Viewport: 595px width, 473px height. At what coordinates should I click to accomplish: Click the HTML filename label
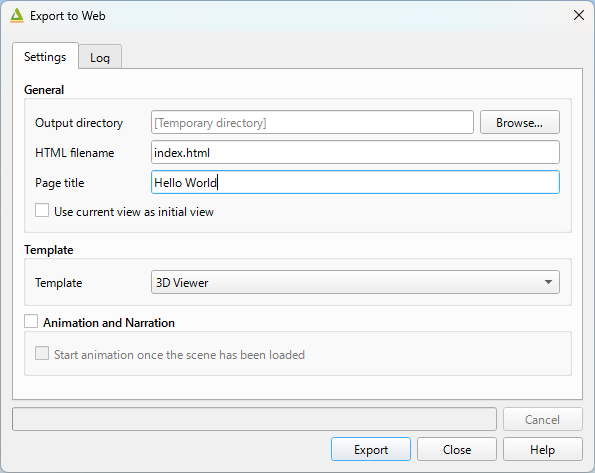pyautogui.click(x=75, y=153)
